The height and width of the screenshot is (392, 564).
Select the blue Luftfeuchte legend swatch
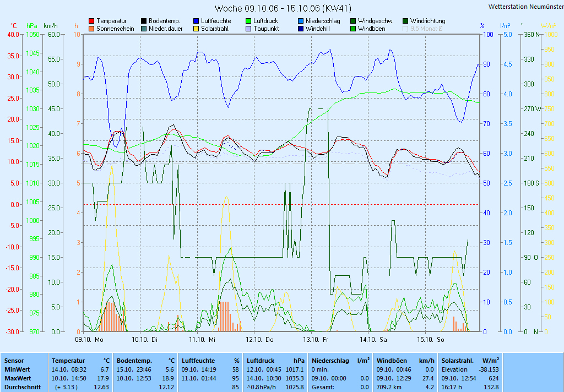196,21
